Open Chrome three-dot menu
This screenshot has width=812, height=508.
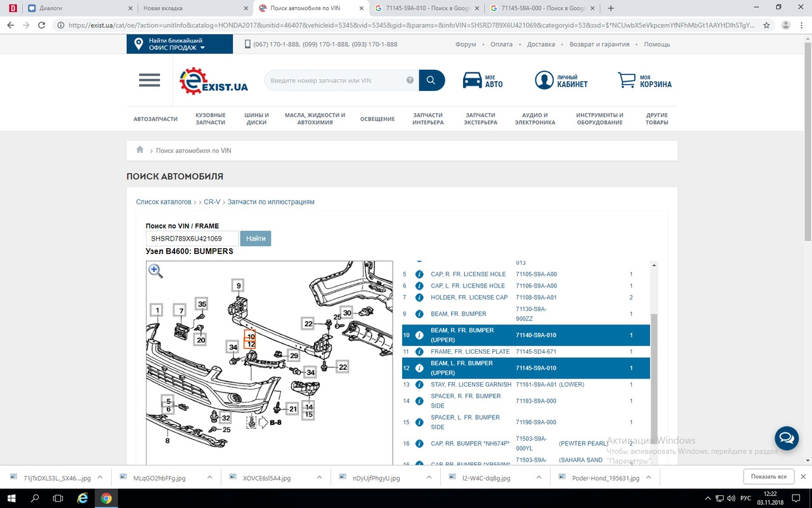point(802,25)
